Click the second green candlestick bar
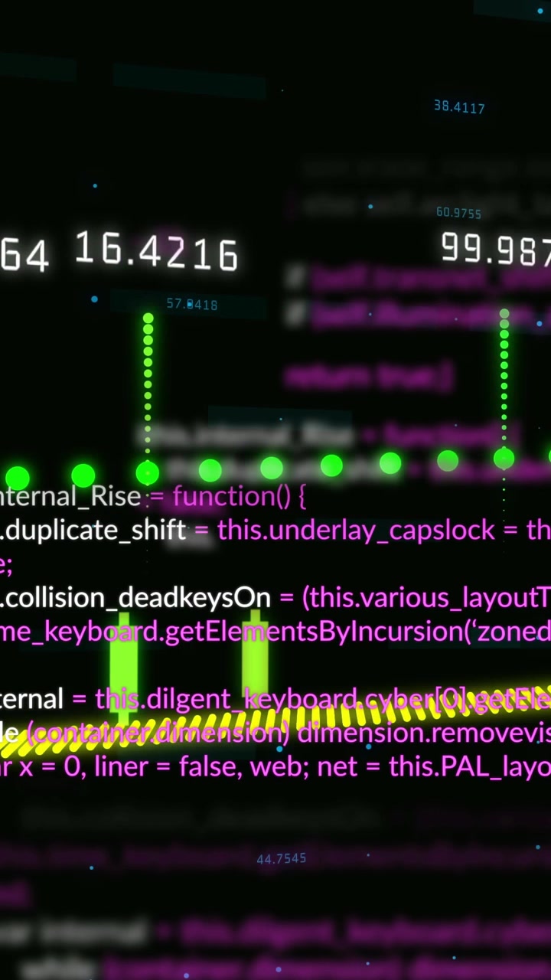The image size is (551, 980). click(255, 658)
